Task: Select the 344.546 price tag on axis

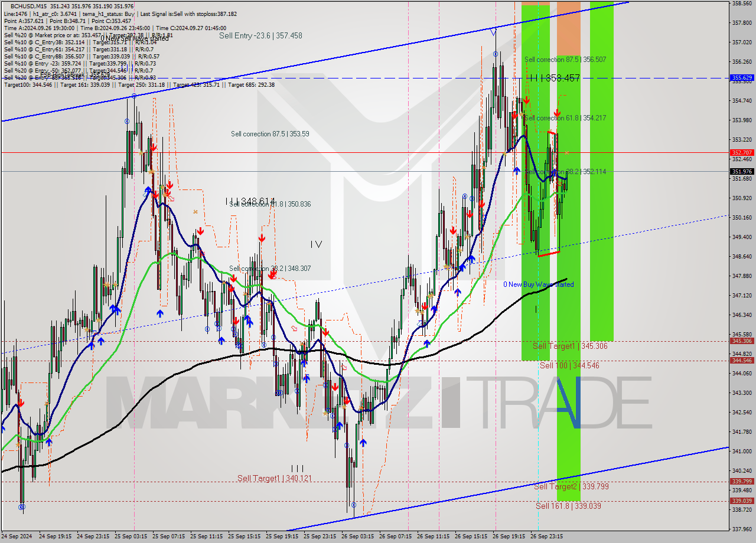Action: (x=742, y=361)
